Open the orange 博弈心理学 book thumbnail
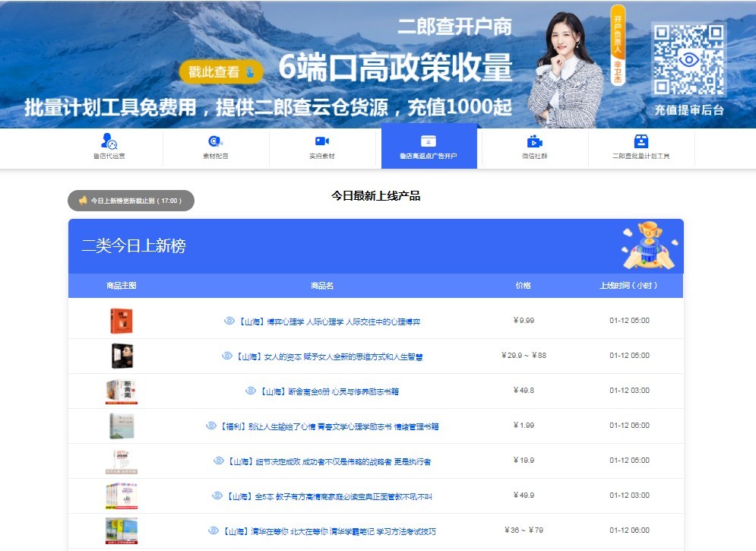Screen dimensions: 756x551 pos(122,321)
